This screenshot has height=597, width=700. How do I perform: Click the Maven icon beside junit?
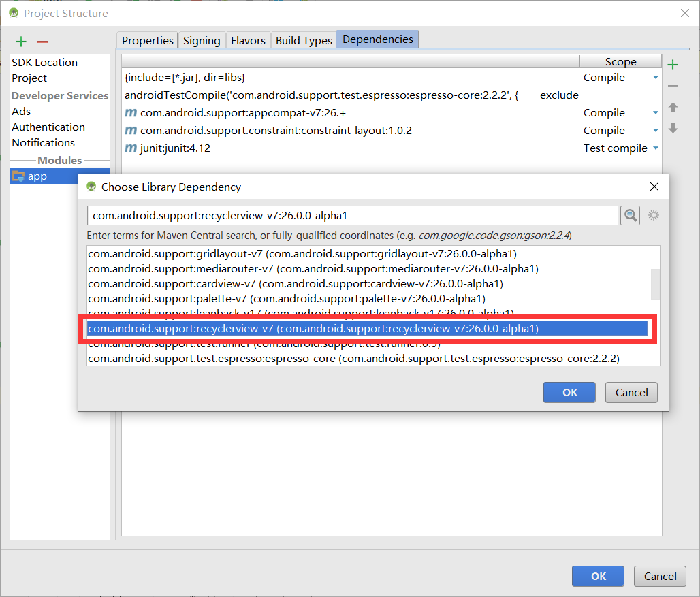[x=130, y=148]
